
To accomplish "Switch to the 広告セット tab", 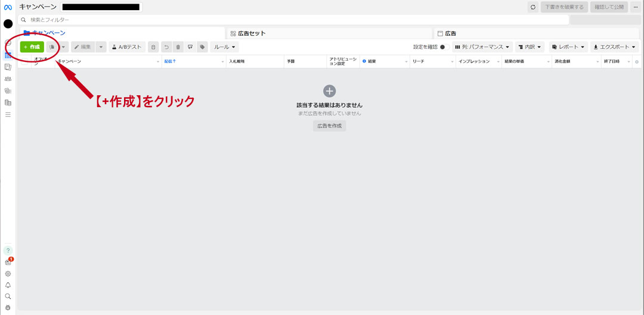I will [x=329, y=33].
